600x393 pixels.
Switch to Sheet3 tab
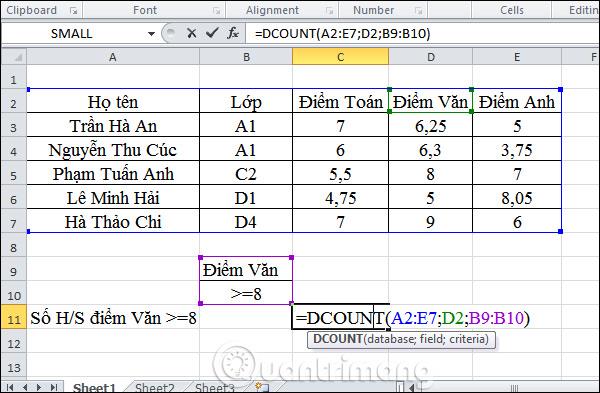(214, 388)
